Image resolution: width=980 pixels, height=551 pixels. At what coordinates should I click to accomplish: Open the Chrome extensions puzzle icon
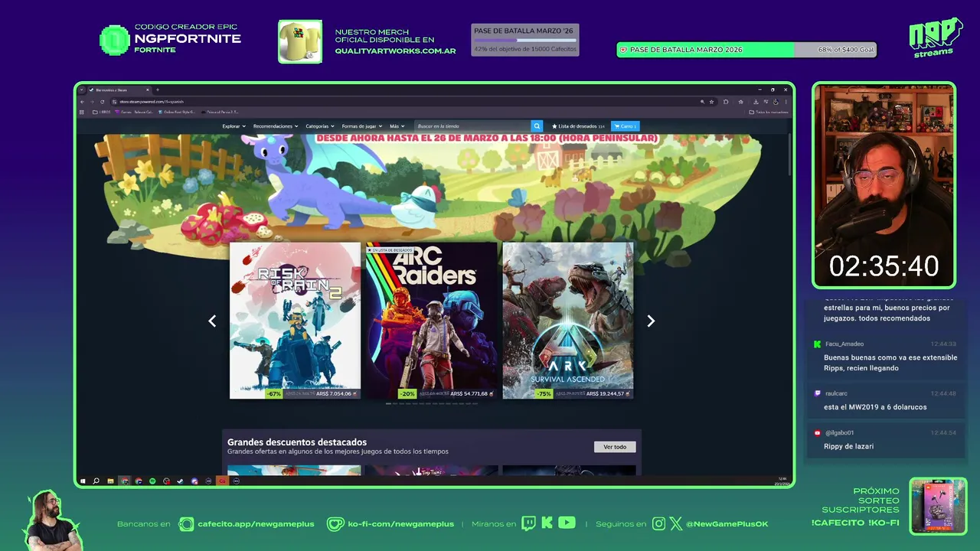726,102
